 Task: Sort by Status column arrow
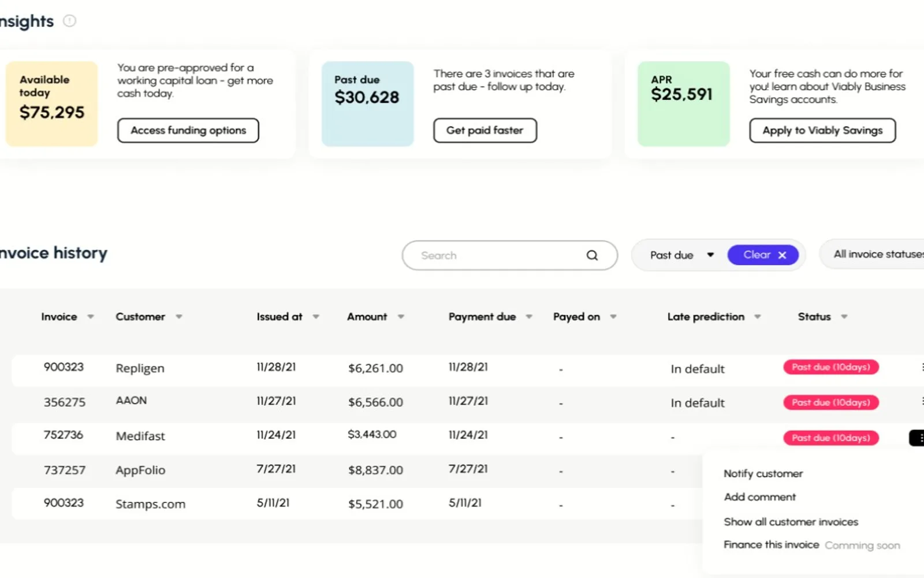(x=844, y=317)
